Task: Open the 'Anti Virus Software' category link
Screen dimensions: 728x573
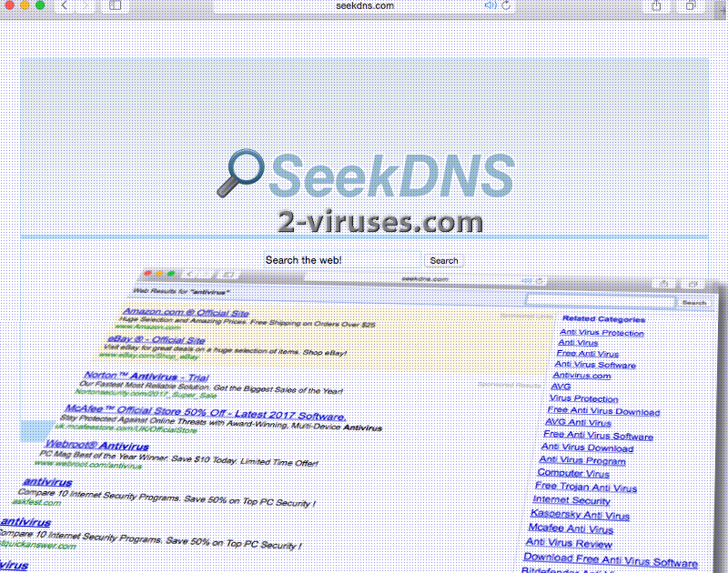Action: click(x=595, y=365)
